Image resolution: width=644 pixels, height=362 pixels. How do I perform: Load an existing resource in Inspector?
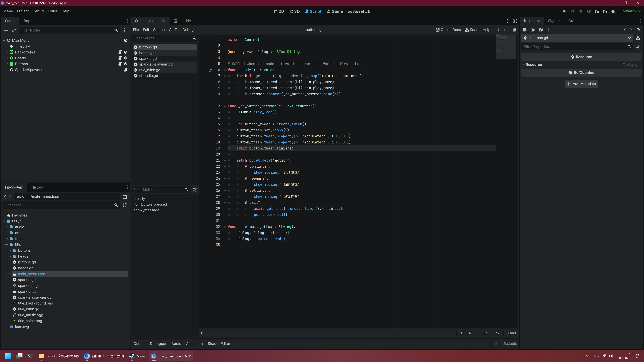pyautogui.click(x=533, y=30)
